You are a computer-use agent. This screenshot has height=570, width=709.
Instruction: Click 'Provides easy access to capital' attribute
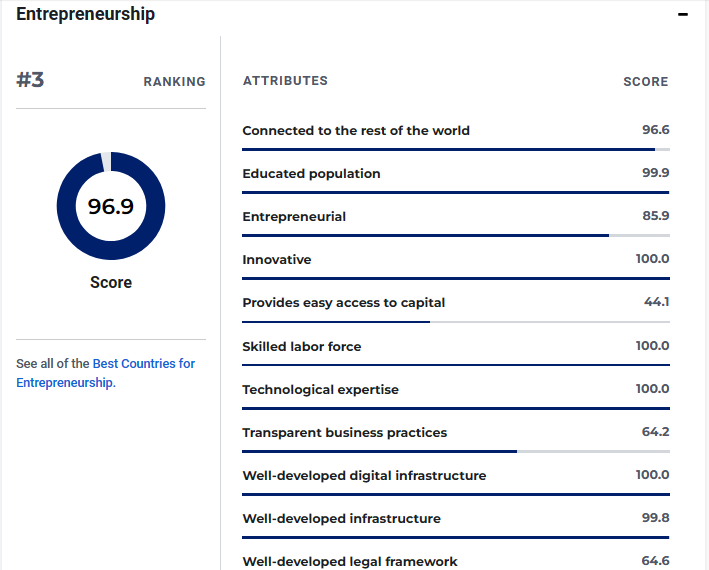click(x=344, y=302)
